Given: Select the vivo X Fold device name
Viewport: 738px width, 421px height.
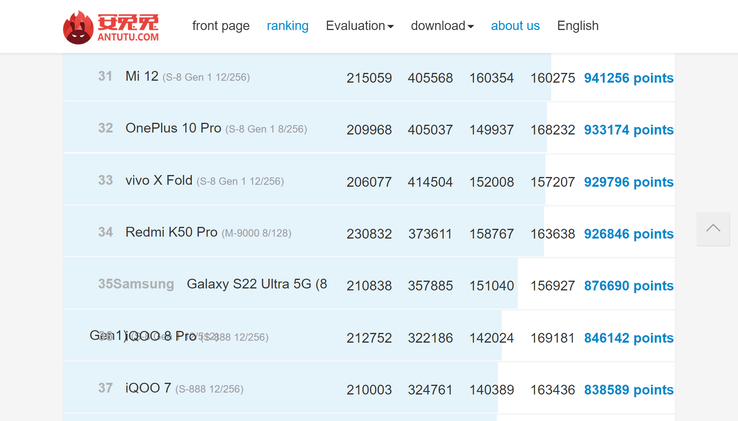Looking at the screenshot, I should pos(159,180).
